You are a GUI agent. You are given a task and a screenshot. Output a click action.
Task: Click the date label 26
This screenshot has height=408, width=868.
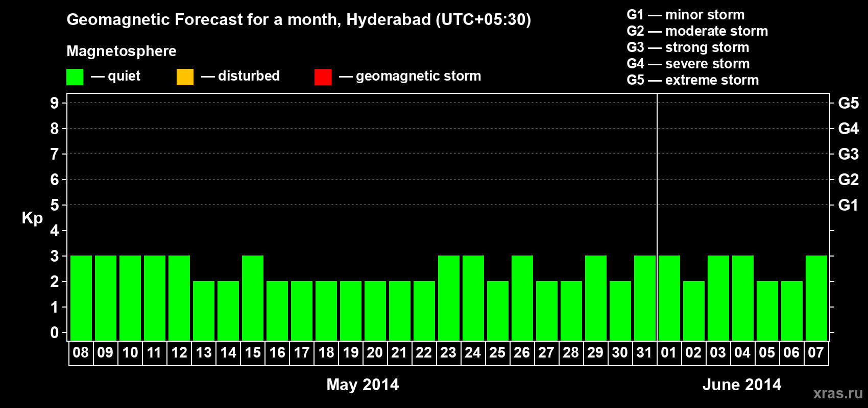(x=522, y=352)
